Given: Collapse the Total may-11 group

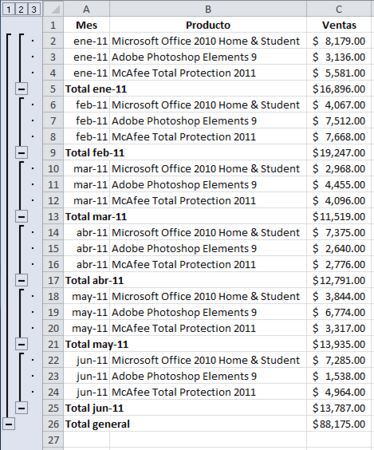Looking at the screenshot, I should point(21,344).
